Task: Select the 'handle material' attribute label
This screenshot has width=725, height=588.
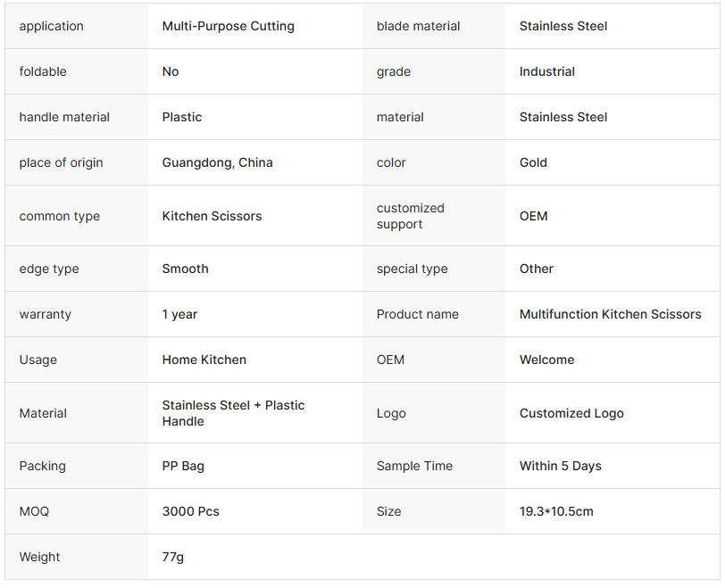Action: [x=64, y=117]
